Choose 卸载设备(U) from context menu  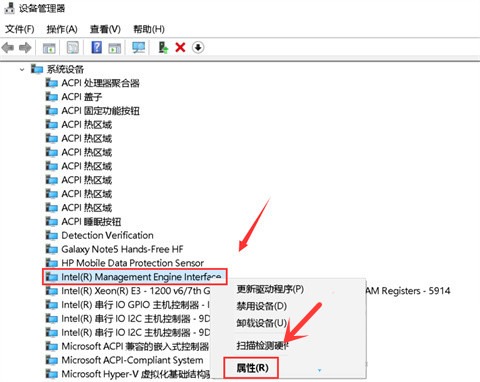tap(262, 323)
